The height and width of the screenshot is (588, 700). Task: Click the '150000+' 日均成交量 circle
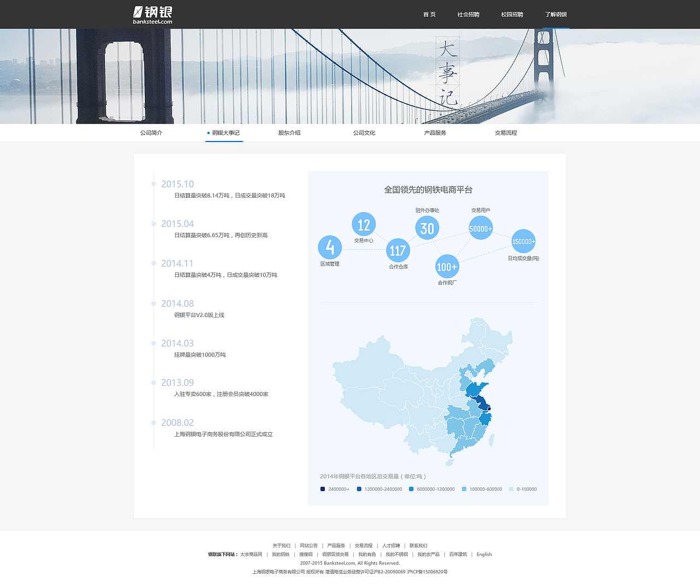[x=523, y=241]
